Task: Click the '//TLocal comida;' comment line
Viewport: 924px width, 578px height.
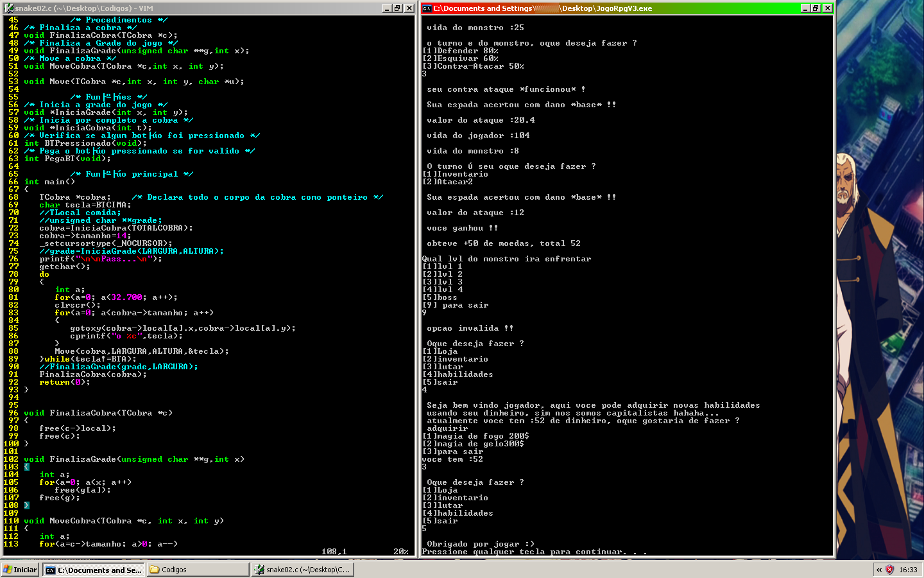Action: 80,213
